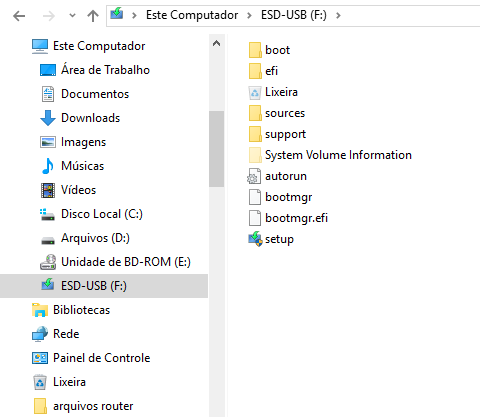
Task: Open the setup installer file
Action: point(271,239)
